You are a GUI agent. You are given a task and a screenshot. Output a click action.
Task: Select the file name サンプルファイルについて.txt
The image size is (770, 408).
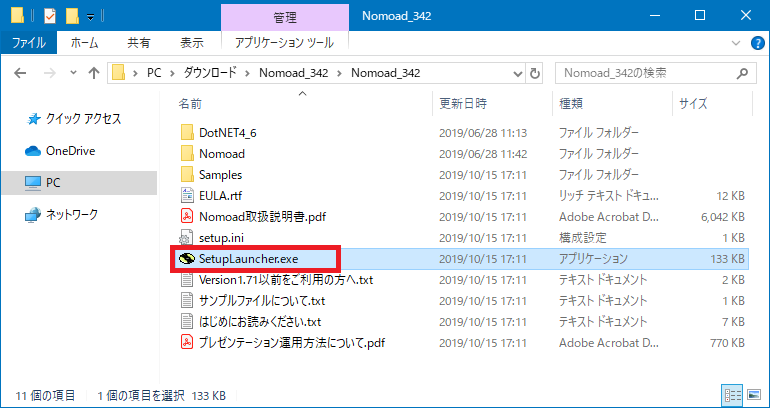pos(262,300)
